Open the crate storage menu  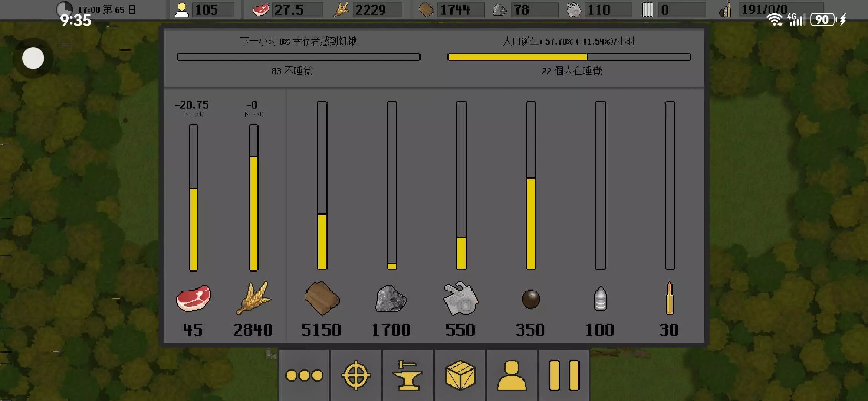[460, 375]
